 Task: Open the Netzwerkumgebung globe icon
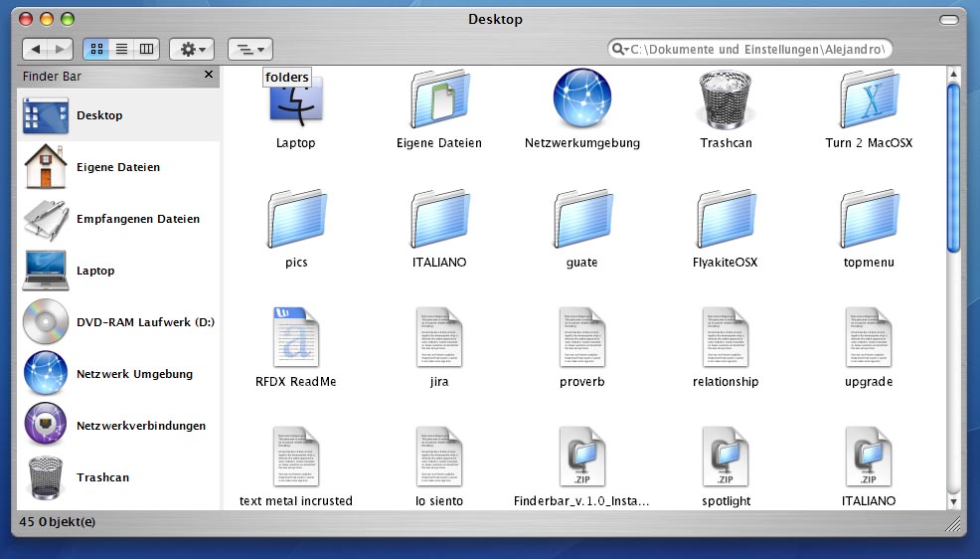pos(582,98)
